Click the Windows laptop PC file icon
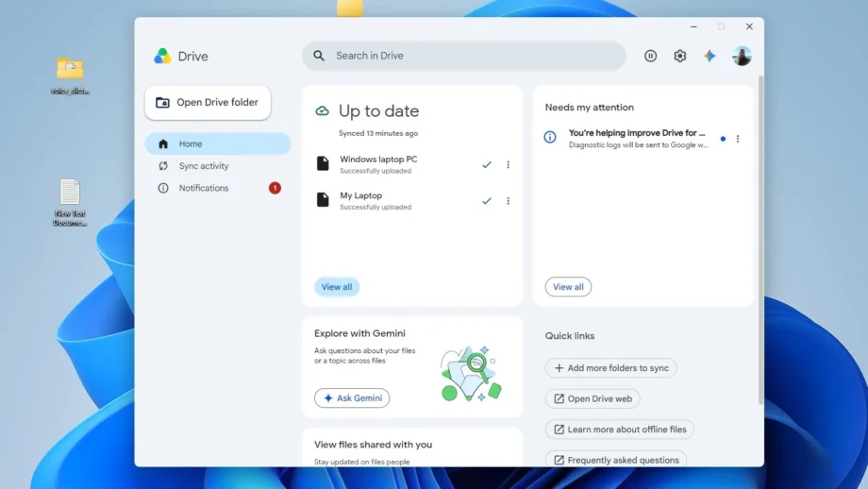868x489 pixels. 323,163
